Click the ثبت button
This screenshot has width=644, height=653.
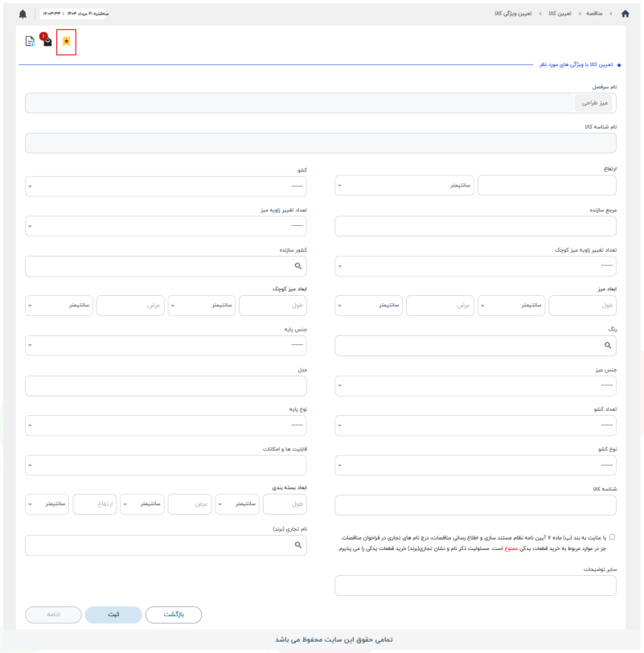[x=113, y=614]
